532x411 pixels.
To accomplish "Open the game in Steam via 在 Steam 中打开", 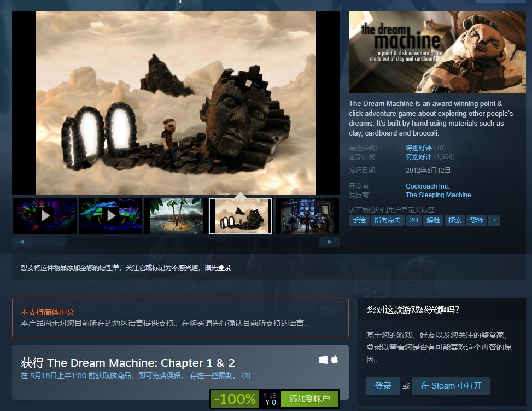I will (451, 386).
